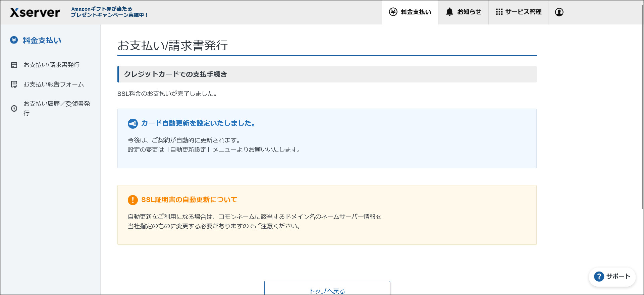
Task: Click the Xserver logo
Action: point(35,12)
